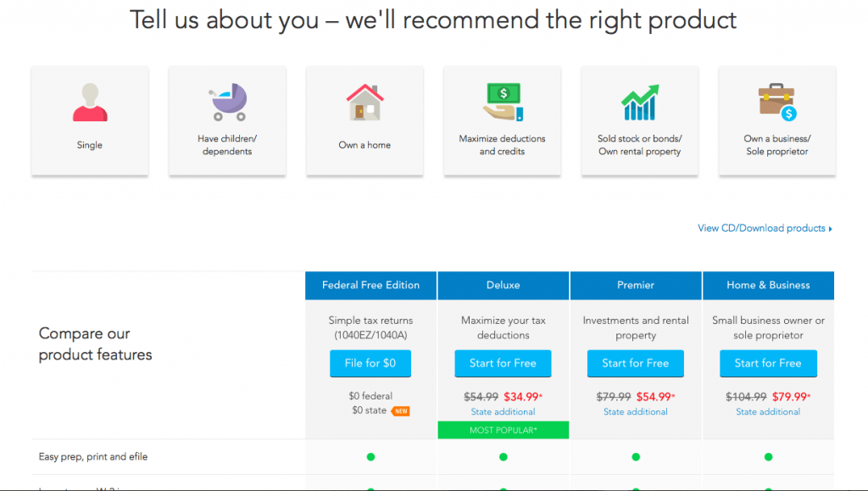Select the briefcase Own a business icon

(777, 102)
